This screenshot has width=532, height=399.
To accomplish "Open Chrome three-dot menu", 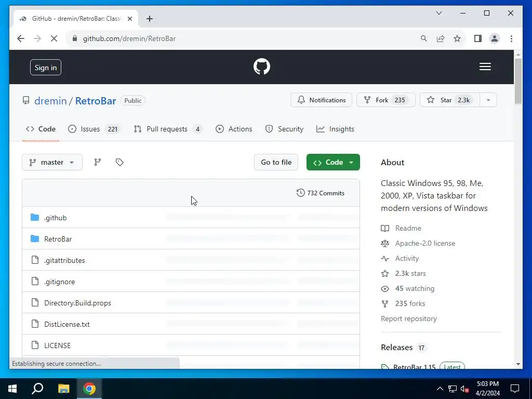I will tap(511, 38).
